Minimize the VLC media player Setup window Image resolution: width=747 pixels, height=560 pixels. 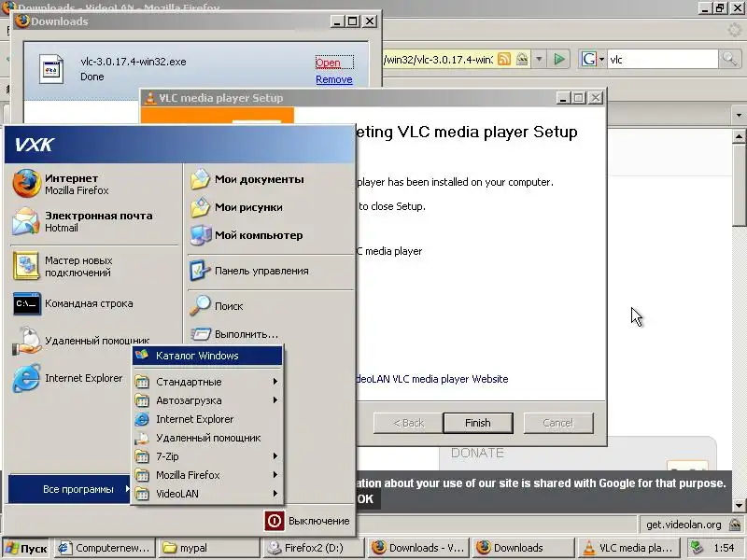[563, 98]
